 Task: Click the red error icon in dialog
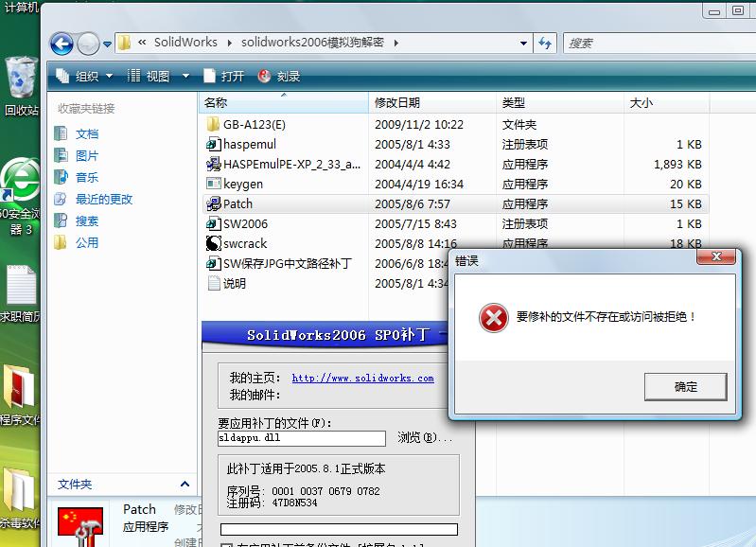pos(494,318)
